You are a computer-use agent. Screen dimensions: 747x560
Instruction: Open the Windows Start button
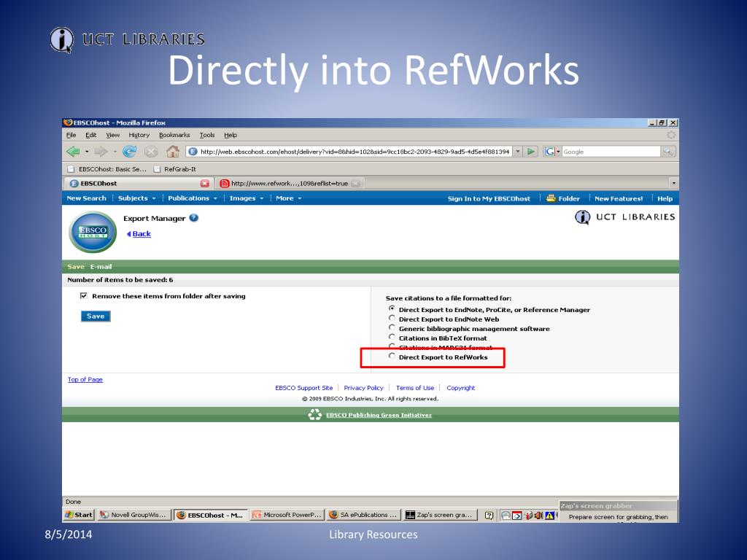(x=79, y=515)
